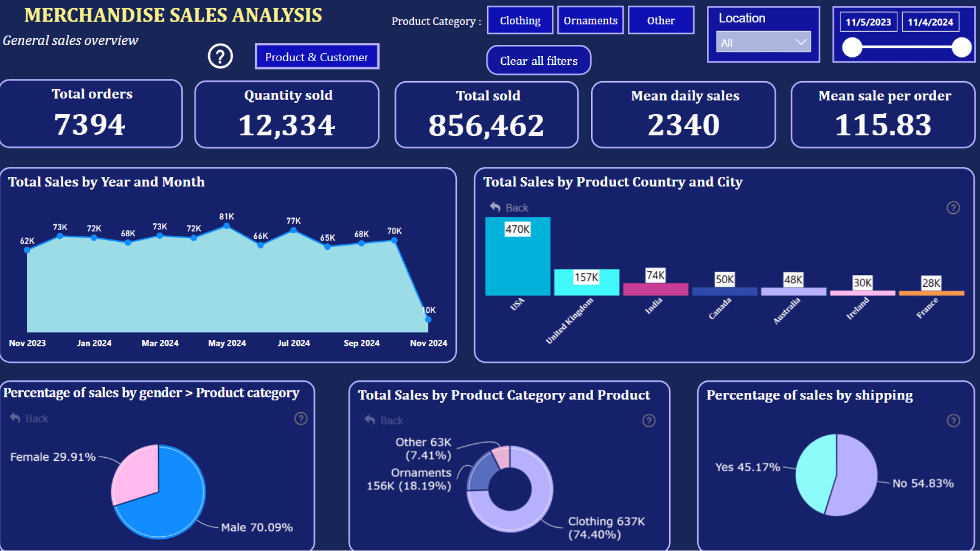Image resolution: width=980 pixels, height=551 pixels.
Task: Click the Ornaments 156K (18.19%) label
Action: point(409,480)
